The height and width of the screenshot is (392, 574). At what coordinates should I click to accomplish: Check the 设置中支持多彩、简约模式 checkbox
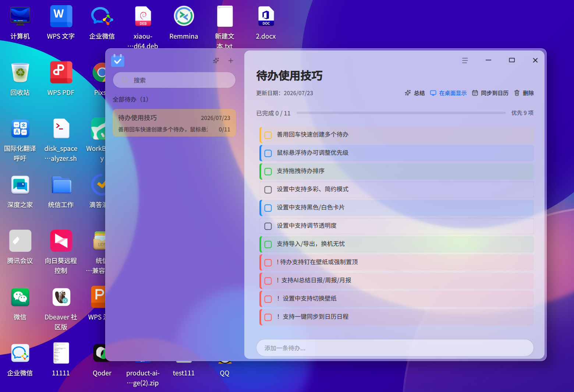click(268, 190)
